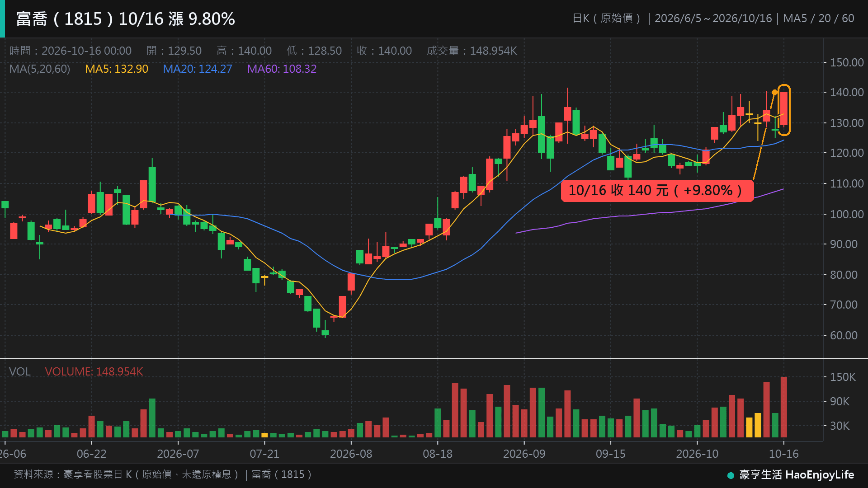Click the 09-15 date axis label
This screenshot has height=488, width=868.
click(x=611, y=454)
